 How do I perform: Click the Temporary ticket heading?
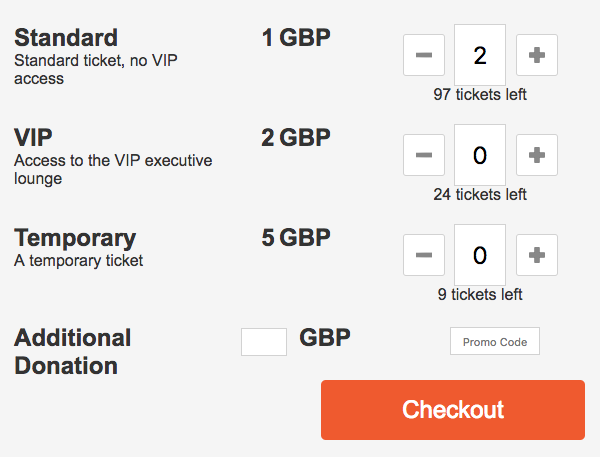[75, 238]
